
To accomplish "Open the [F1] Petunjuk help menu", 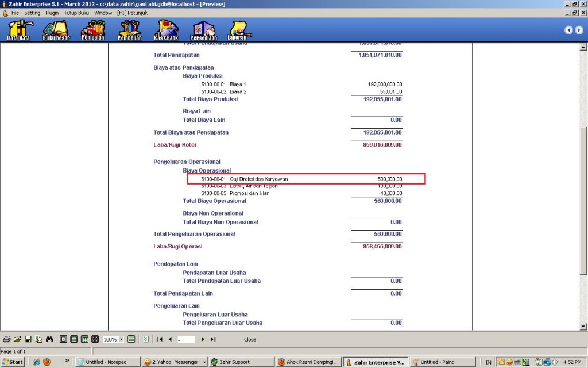I will 133,13.
